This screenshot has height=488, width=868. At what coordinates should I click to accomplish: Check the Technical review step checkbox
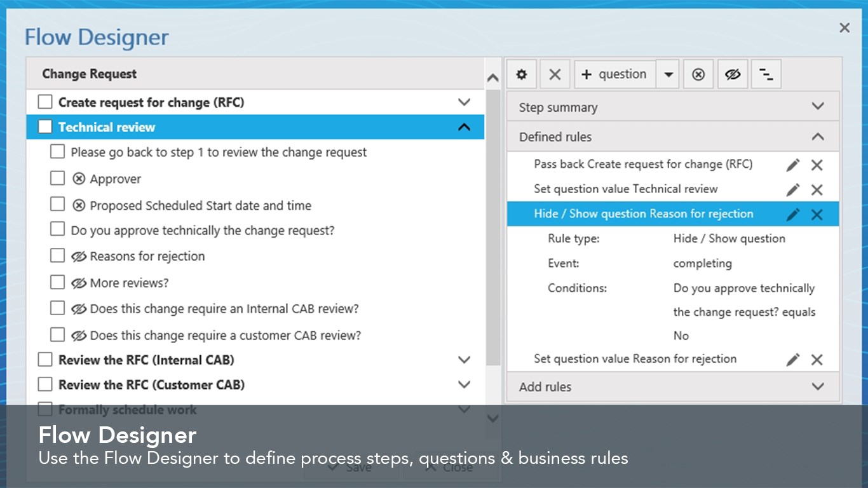(45, 127)
